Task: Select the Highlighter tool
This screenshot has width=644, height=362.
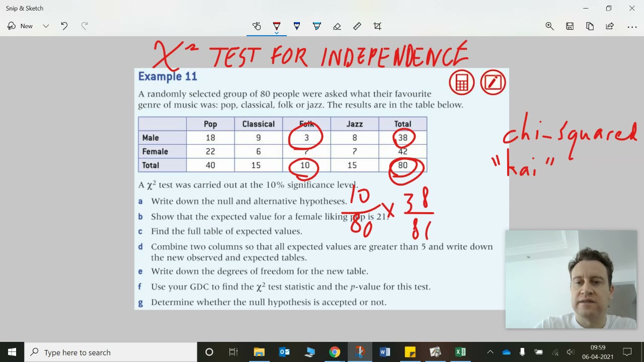Action: coord(317,26)
